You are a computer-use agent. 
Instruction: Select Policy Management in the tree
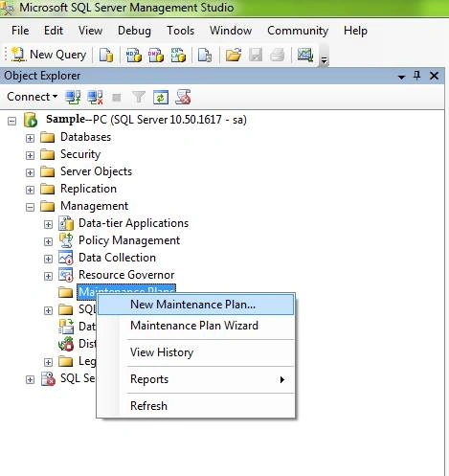tap(129, 240)
